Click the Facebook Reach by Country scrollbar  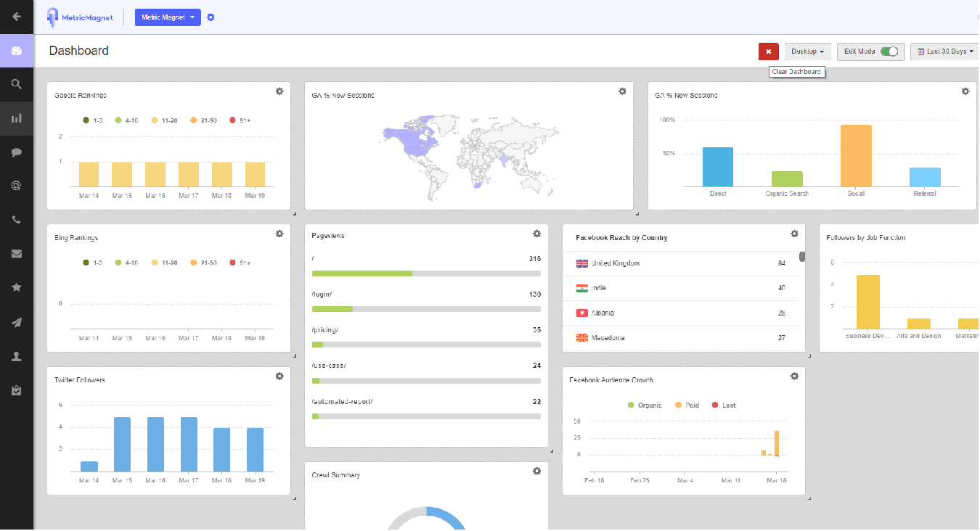tap(802, 256)
